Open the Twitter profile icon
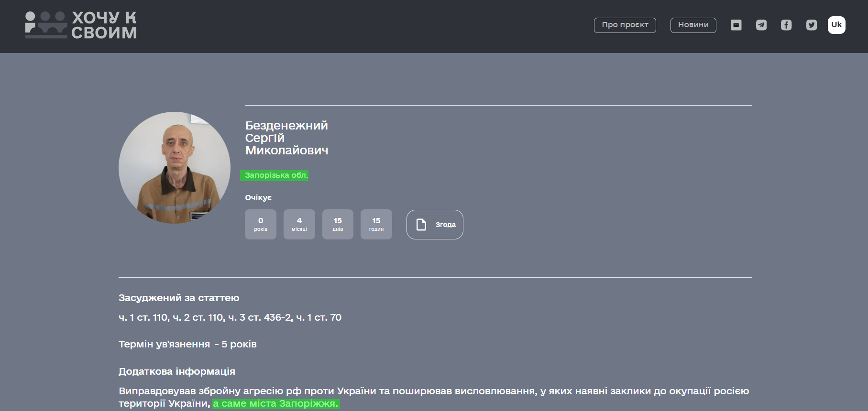 811,25
